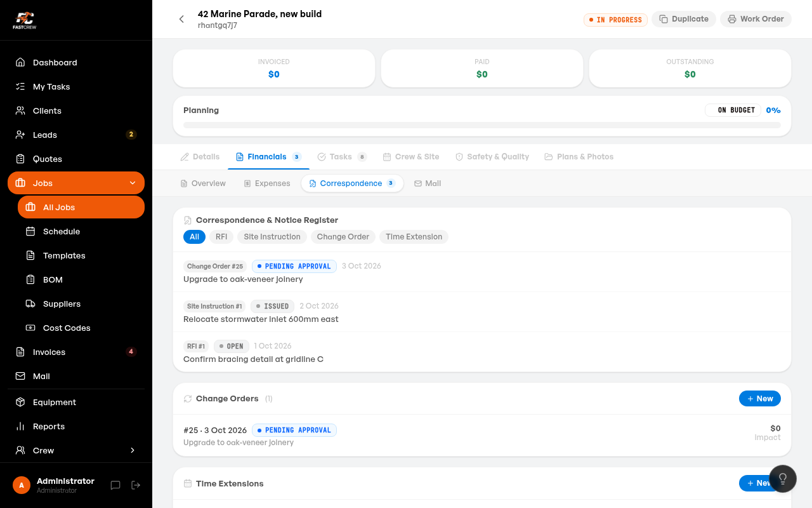Click the Planning progress bar
Screen dimensions: 812x508
coord(482,125)
